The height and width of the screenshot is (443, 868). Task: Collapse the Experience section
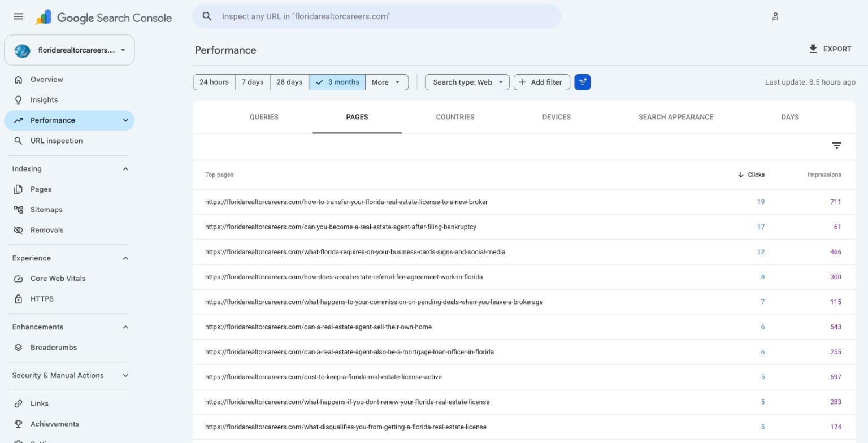click(x=125, y=258)
